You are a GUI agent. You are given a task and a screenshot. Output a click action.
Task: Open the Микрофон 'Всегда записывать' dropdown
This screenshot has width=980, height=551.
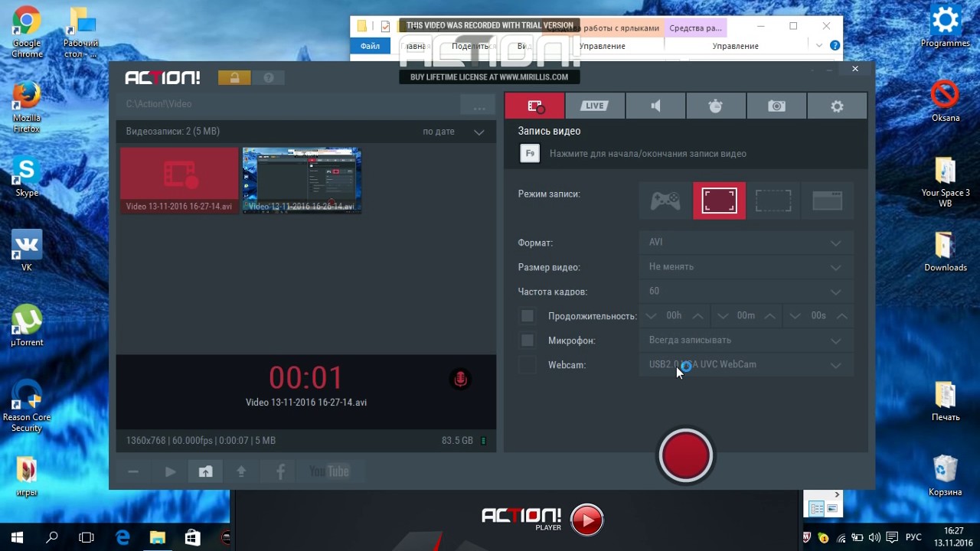pos(746,341)
